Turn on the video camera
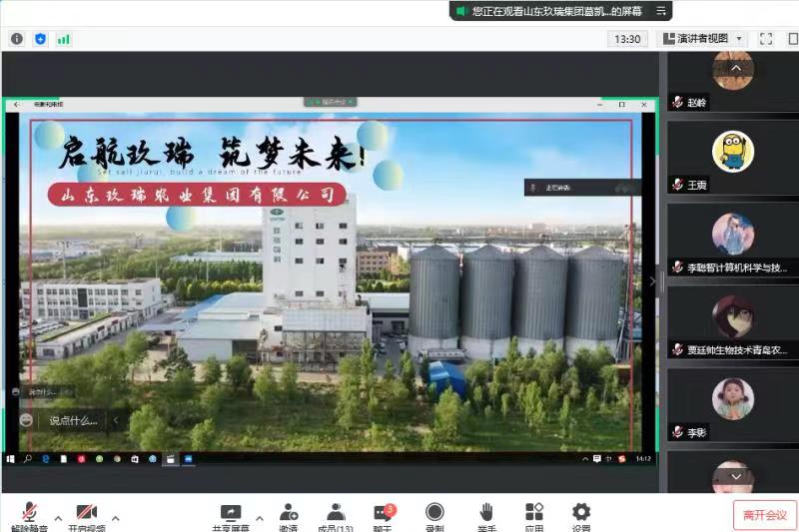Image resolution: width=799 pixels, height=532 pixels. click(86, 513)
